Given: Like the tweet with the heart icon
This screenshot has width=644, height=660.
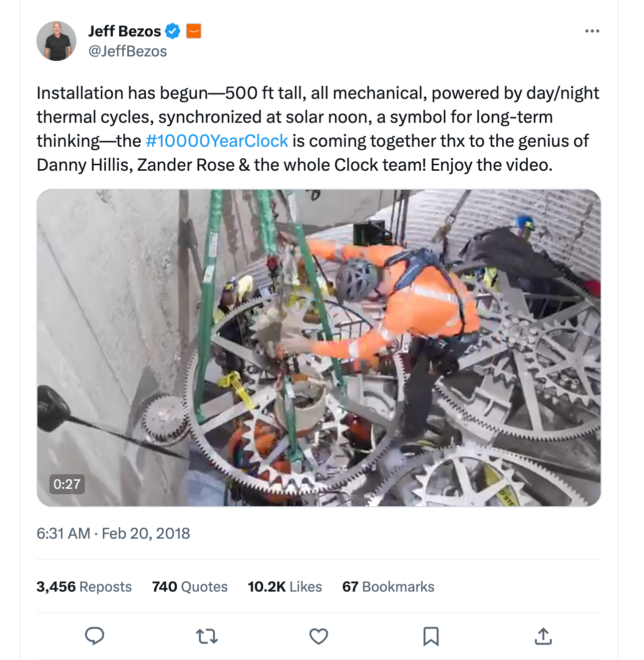Looking at the screenshot, I should 319,636.
